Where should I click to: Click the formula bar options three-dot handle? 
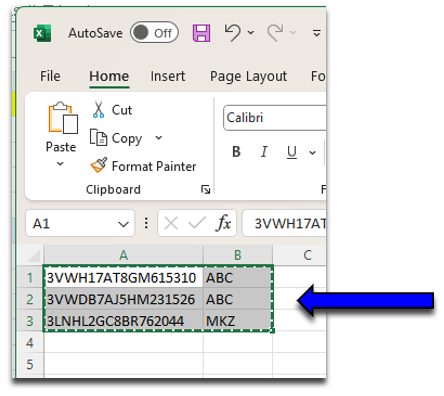click(x=146, y=223)
